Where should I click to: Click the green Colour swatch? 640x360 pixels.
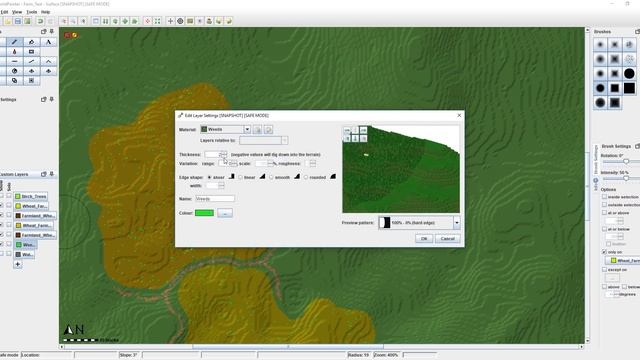pyautogui.click(x=204, y=213)
